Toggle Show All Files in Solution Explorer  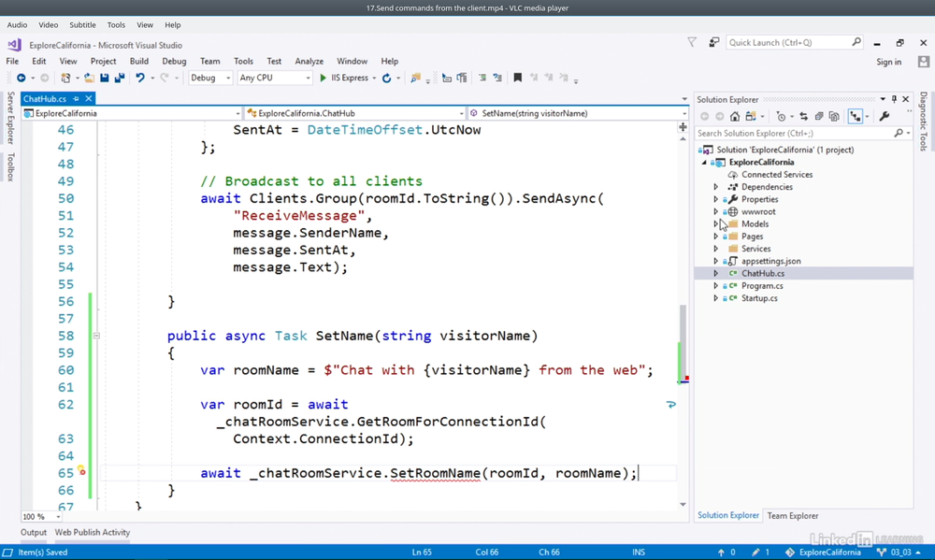[834, 116]
